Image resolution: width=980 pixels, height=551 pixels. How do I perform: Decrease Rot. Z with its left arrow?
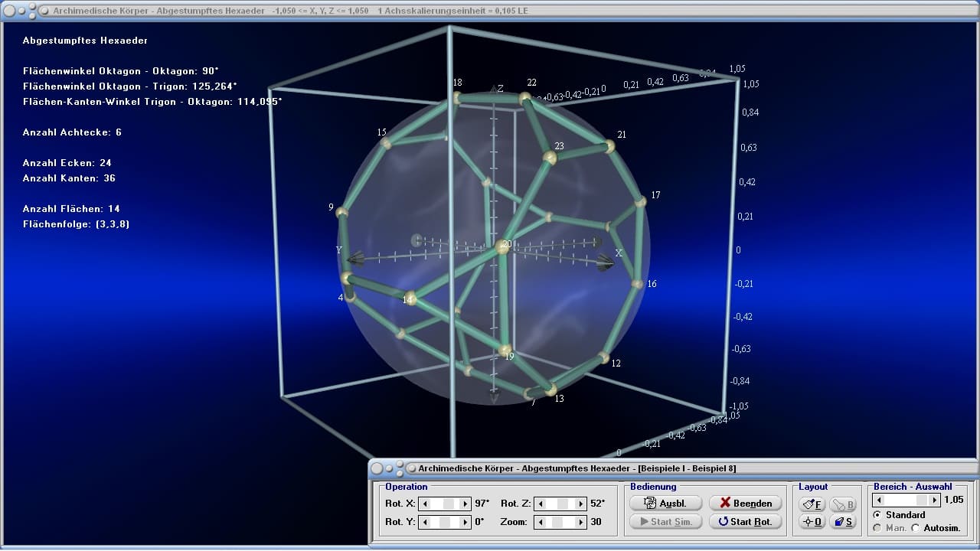(x=540, y=504)
